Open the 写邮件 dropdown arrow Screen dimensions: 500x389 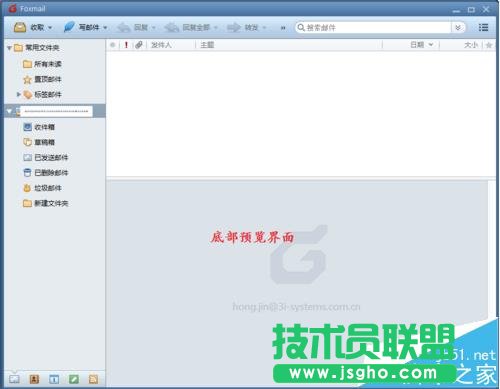[x=105, y=28]
